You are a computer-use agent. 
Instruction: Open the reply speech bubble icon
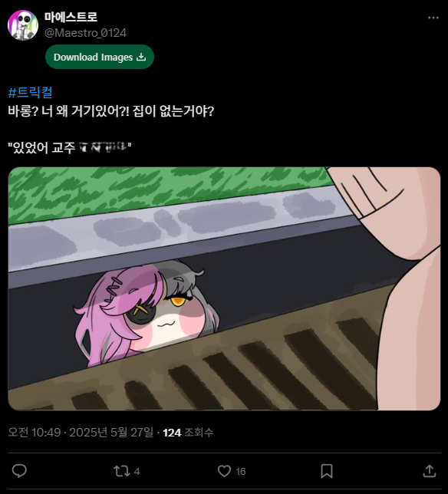click(x=19, y=471)
